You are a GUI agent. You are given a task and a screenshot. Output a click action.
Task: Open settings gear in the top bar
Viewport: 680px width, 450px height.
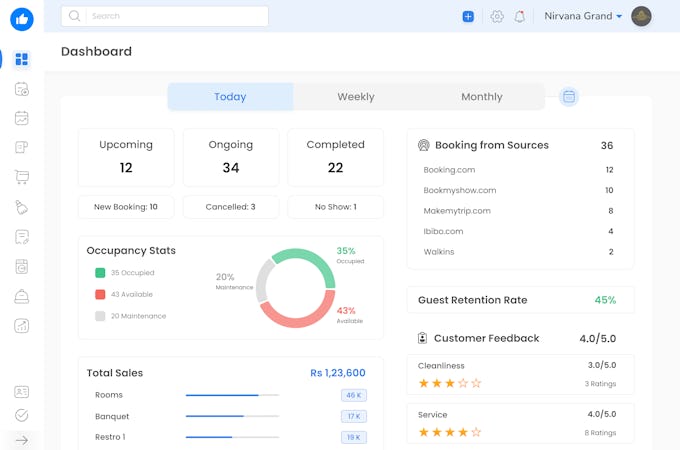[x=497, y=16]
